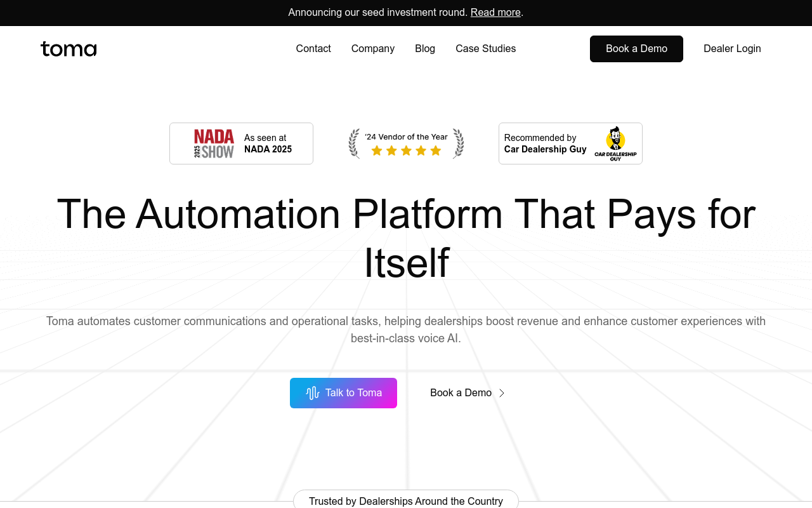The image size is (812, 508).
Task: Click Recommended by Car Dealership Guy text
Action: point(546,144)
